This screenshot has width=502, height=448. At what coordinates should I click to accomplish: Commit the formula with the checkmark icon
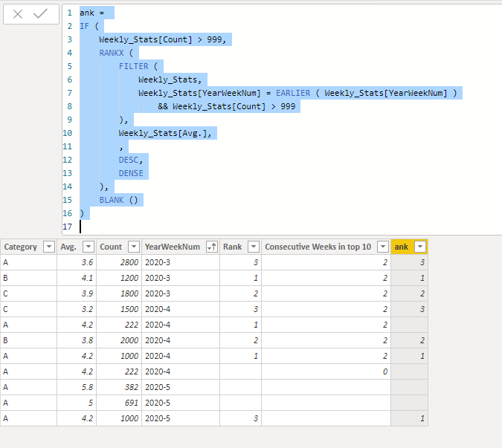(x=40, y=14)
